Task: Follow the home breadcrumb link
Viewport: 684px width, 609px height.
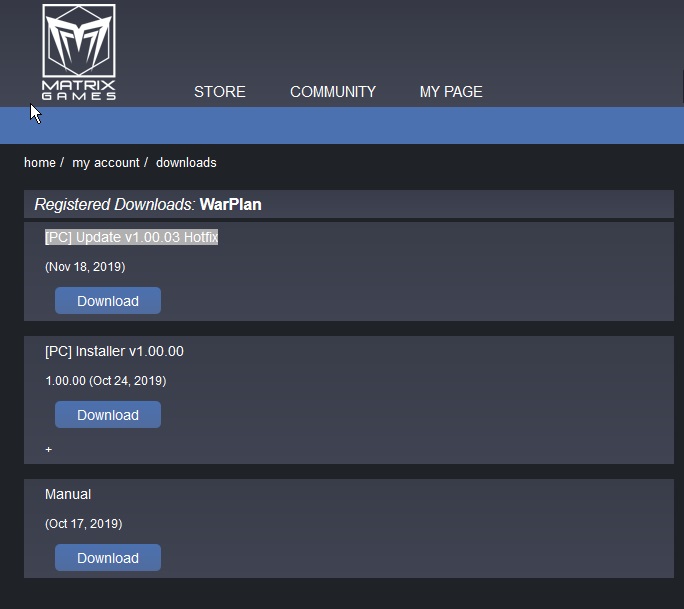Action: coord(40,163)
